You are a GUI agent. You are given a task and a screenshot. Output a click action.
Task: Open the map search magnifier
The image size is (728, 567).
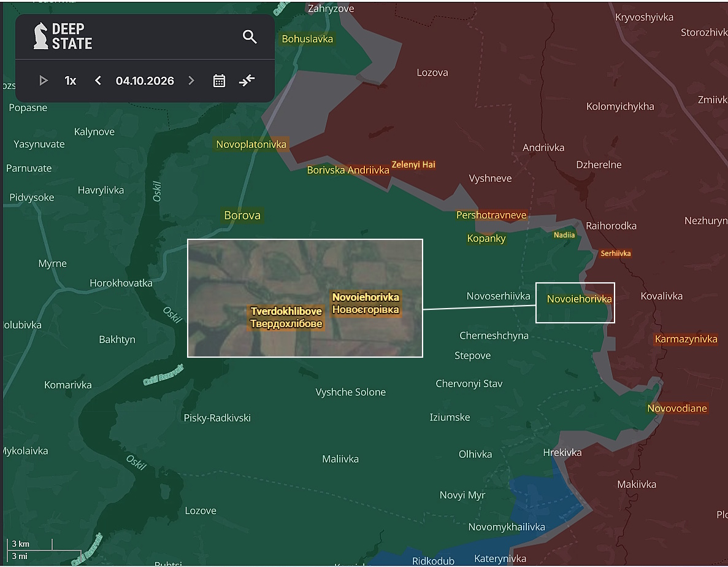(x=250, y=37)
